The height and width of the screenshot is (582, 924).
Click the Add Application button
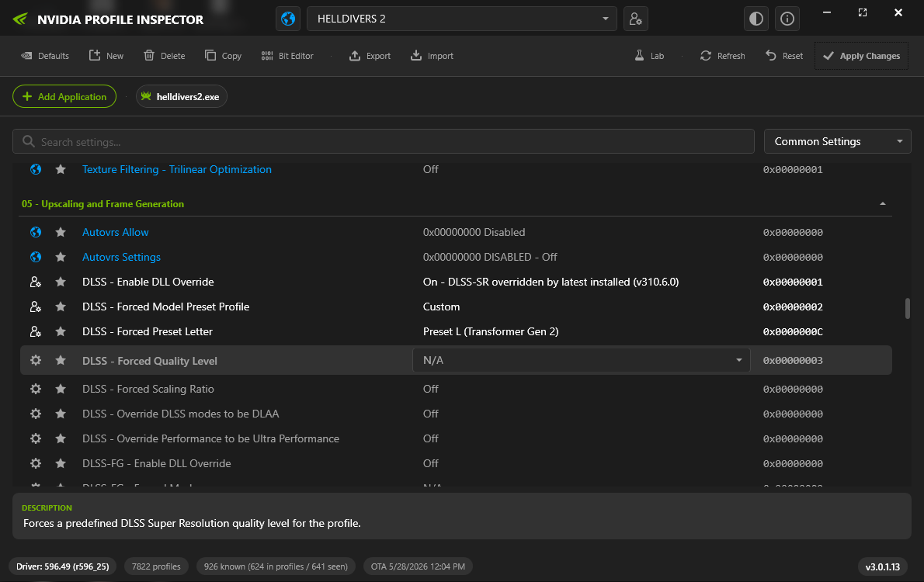pos(64,96)
